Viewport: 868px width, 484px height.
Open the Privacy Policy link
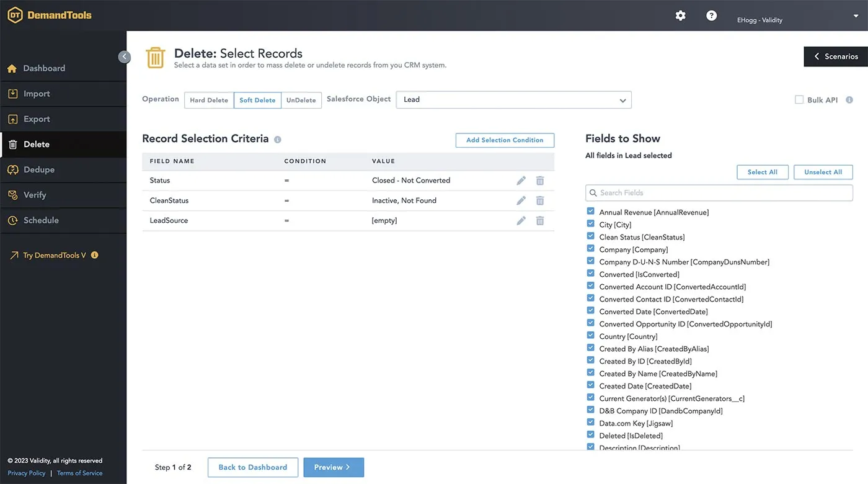[x=27, y=473]
